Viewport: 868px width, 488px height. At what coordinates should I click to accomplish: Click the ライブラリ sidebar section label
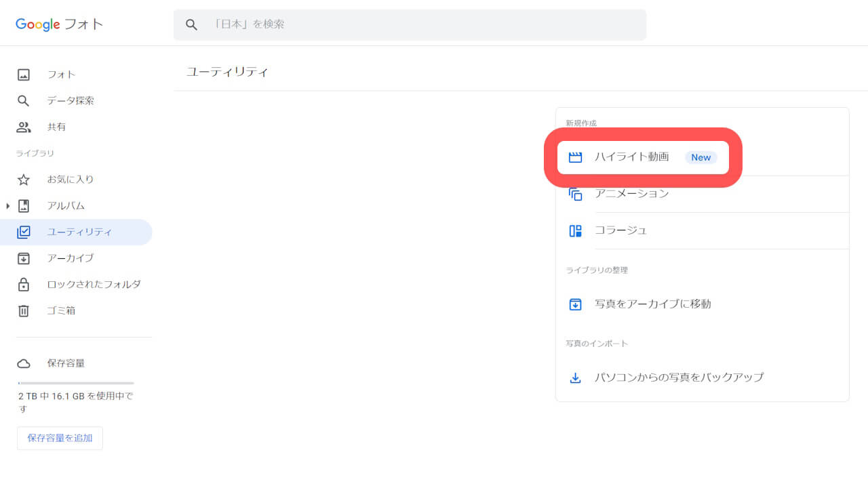coord(35,154)
